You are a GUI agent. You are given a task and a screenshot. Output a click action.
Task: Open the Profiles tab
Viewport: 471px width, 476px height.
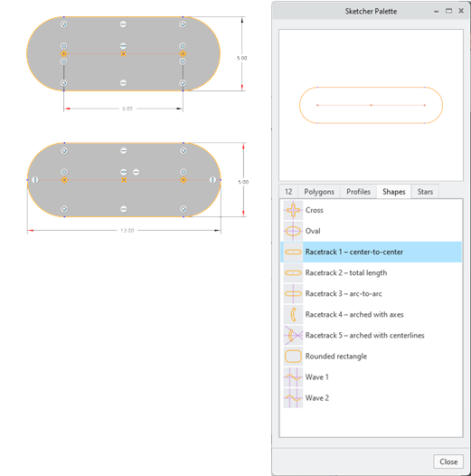coord(358,192)
